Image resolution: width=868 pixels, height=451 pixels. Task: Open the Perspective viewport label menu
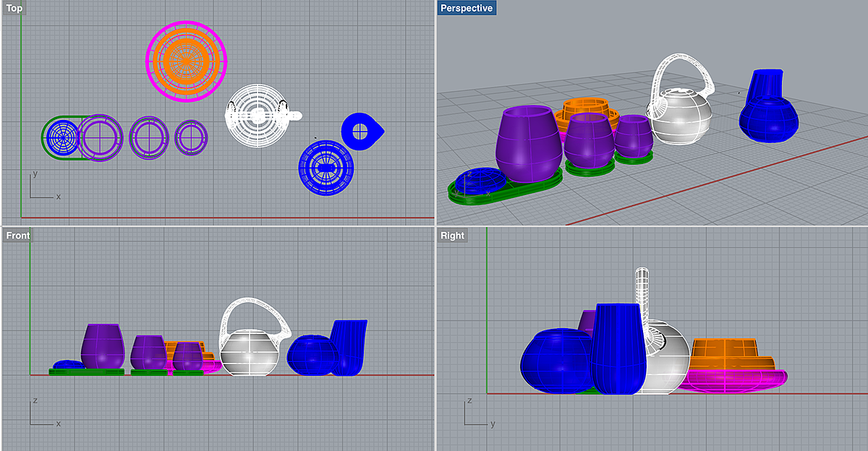(x=467, y=8)
